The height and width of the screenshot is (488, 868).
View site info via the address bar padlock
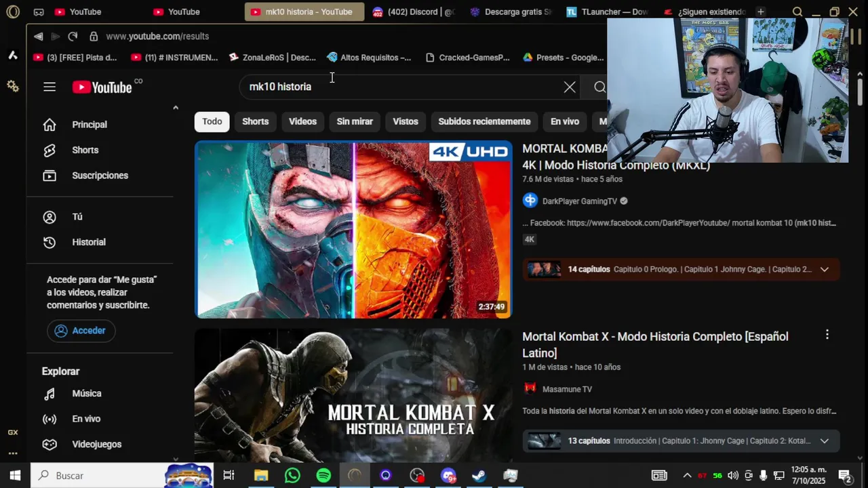(x=94, y=36)
